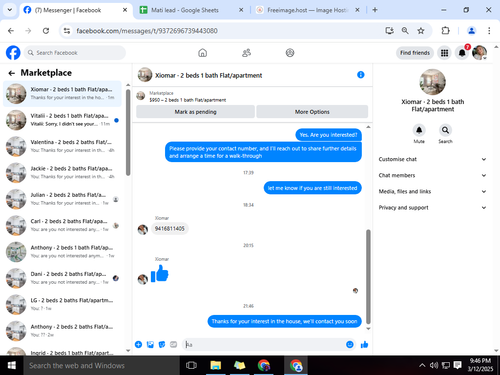
Task: Send a thumbs-up like
Action: pos(364,344)
